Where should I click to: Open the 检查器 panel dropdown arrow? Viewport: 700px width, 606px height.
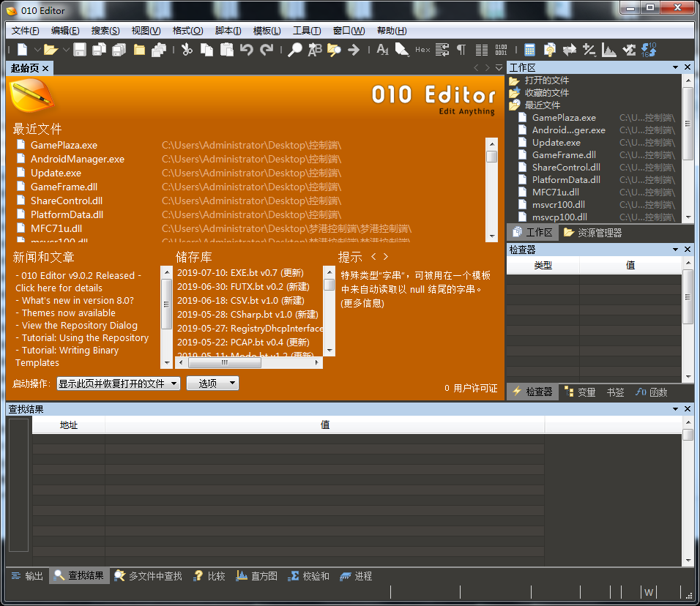[x=675, y=250]
